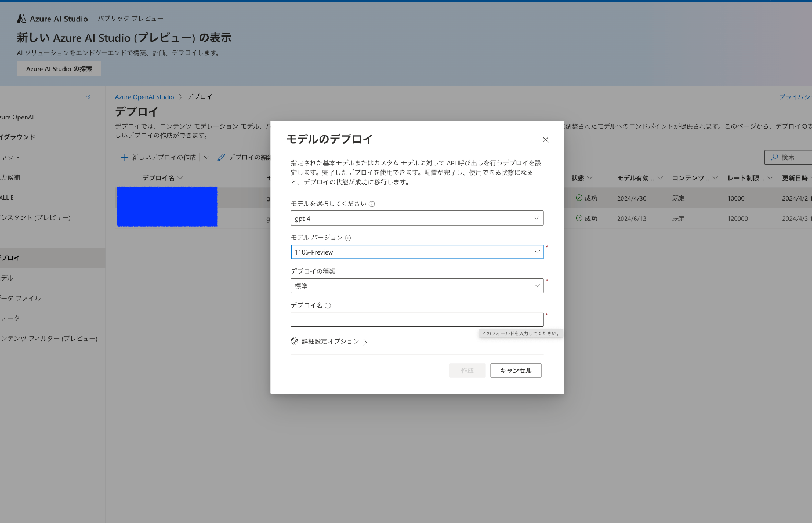Click 新しいデプロイの作成 button text
The image size is (812, 523).
tap(164, 157)
